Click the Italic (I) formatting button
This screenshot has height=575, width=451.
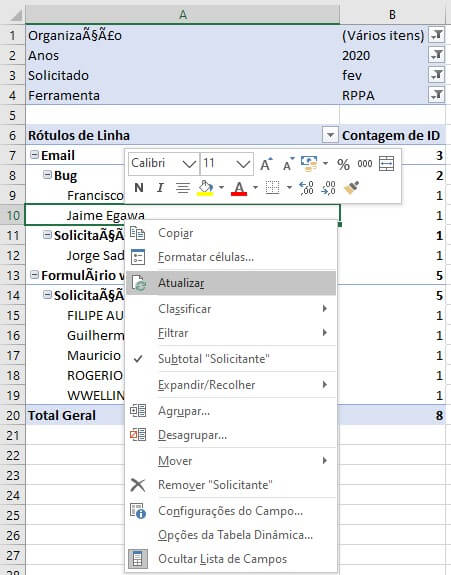coord(160,188)
